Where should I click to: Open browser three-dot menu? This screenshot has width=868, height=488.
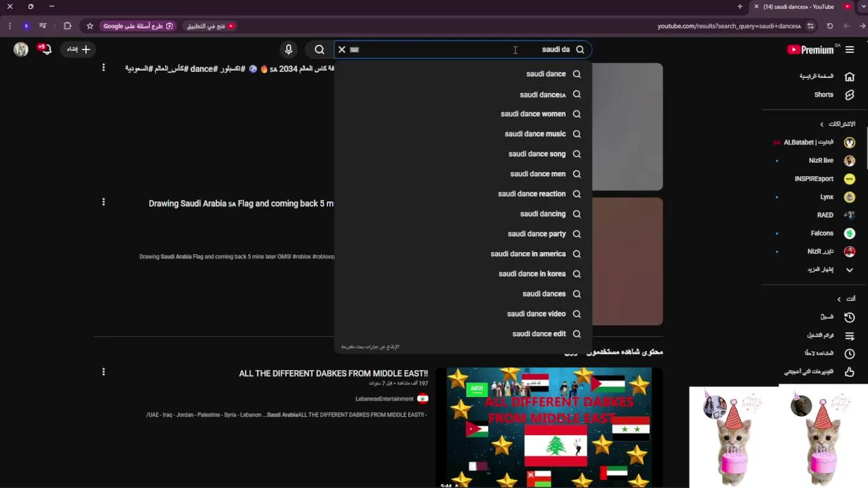click(9, 26)
